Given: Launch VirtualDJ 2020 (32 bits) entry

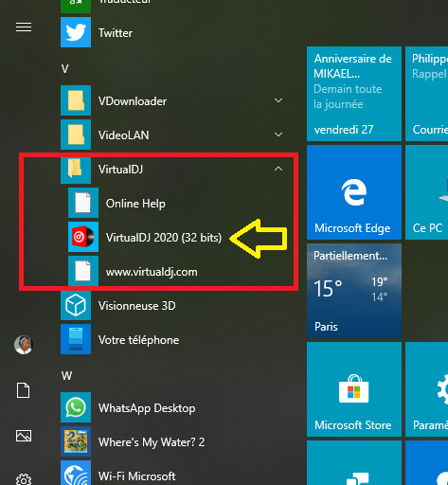Looking at the screenshot, I should pyautogui.click(x=179, y=237).
